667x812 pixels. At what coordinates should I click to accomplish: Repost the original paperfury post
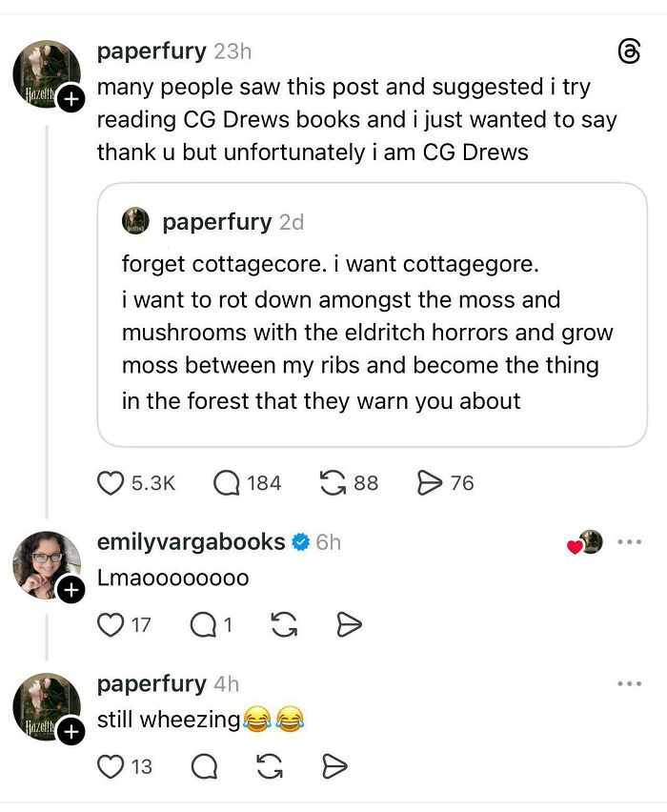pyautogui.click(x=331, y=482)
